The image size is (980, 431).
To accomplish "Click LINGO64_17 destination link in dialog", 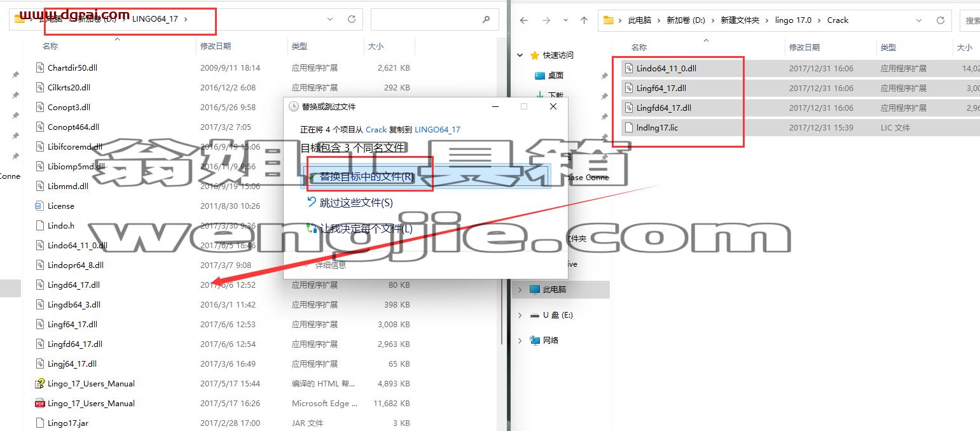I will (x=438, y=129).
